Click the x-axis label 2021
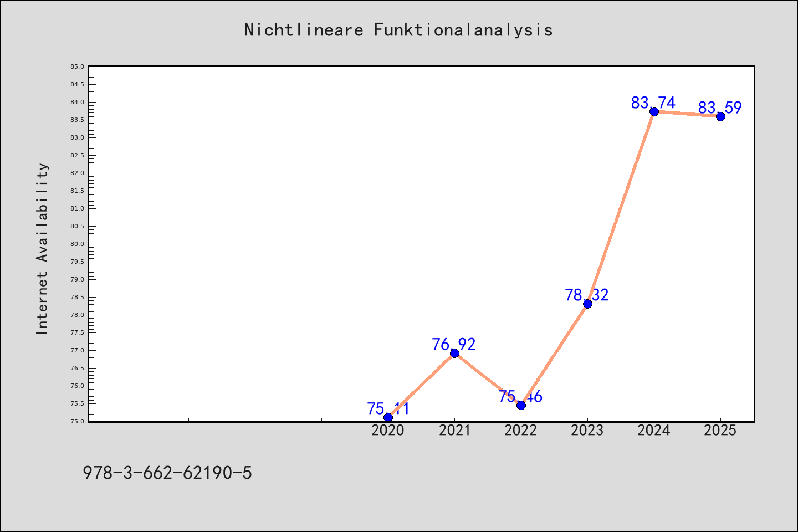Viewport: 798px width, 532px height. click(454, 430)
